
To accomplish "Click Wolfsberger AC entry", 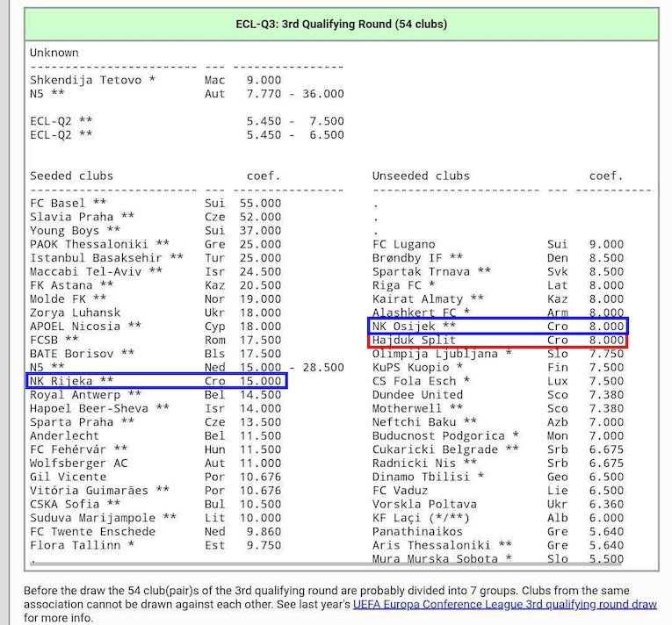I will point(155,463).
